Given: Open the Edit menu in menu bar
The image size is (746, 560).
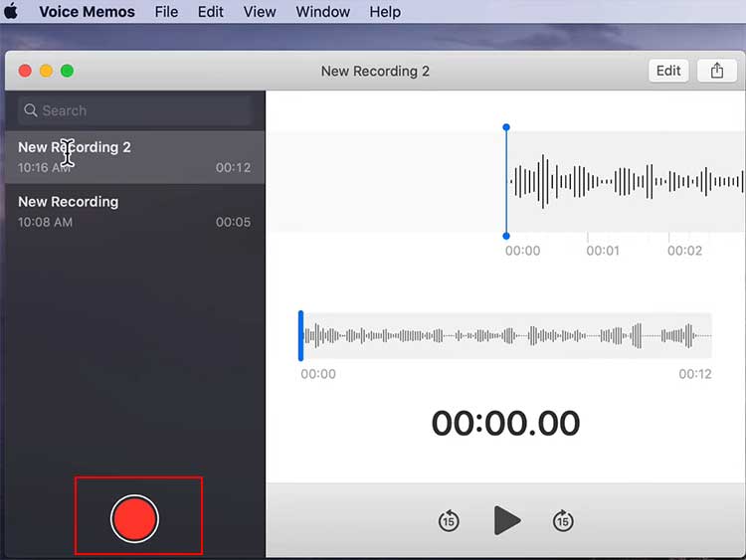Looking at the screenshot, I should [x=211, y=11].
